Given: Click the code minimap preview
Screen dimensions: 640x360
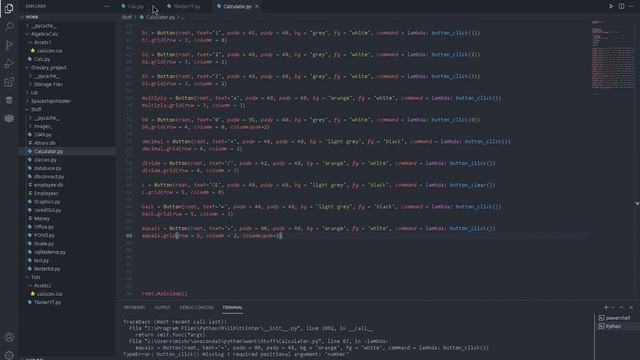Looking at the screenshot, I should [613, 57].
